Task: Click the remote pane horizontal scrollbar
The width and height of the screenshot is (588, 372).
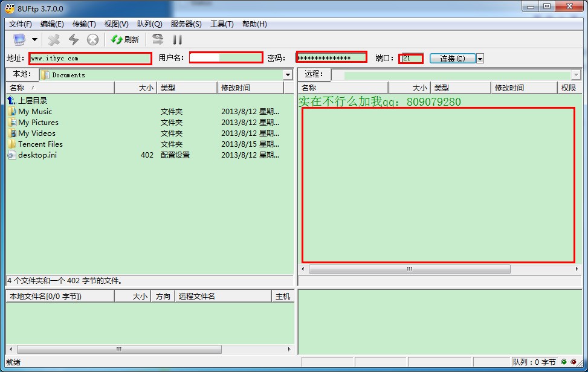Action: (409, 269)
